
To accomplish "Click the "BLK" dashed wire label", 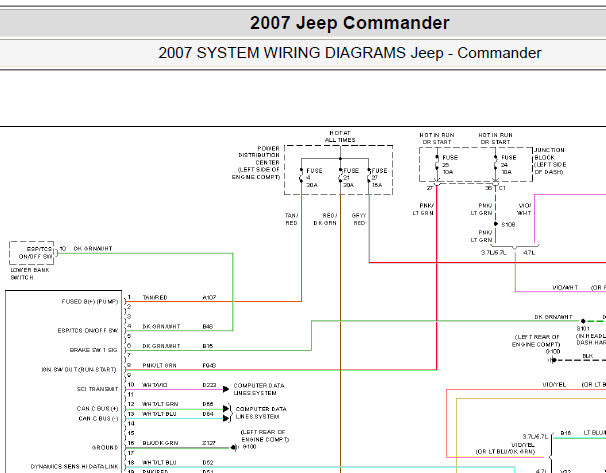I will point(587,356).
